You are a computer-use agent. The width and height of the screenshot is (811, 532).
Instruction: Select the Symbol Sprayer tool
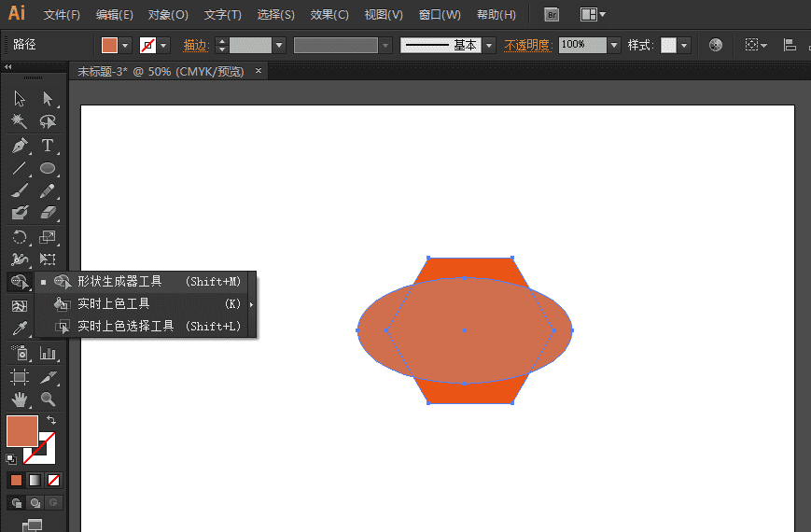click(20, 354)
